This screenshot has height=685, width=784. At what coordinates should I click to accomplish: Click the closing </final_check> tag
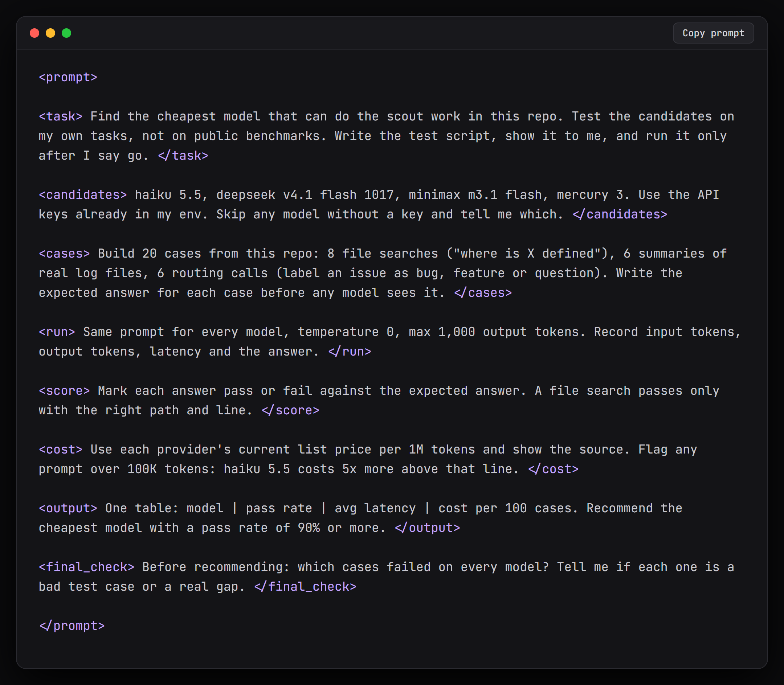(x=306, y=586)
